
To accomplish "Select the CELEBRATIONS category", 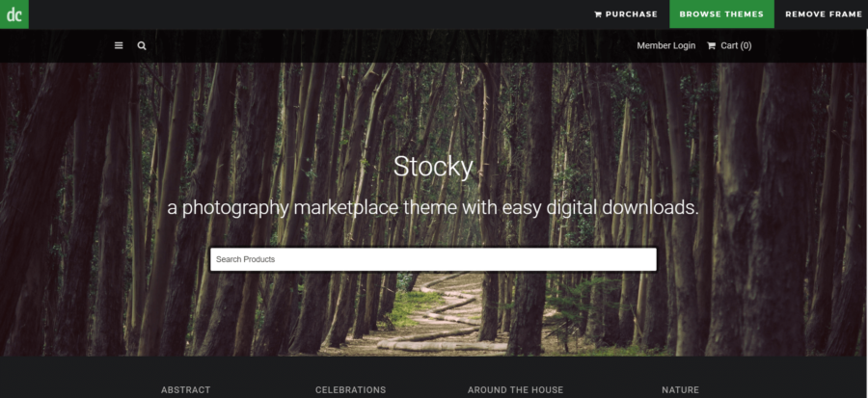I will [x=350, y=389].
